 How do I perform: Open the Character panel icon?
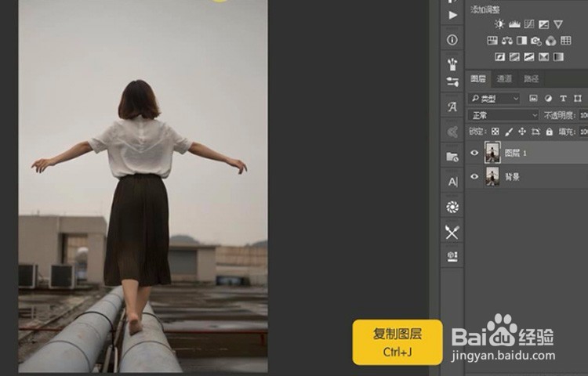[x=452, y=107]
